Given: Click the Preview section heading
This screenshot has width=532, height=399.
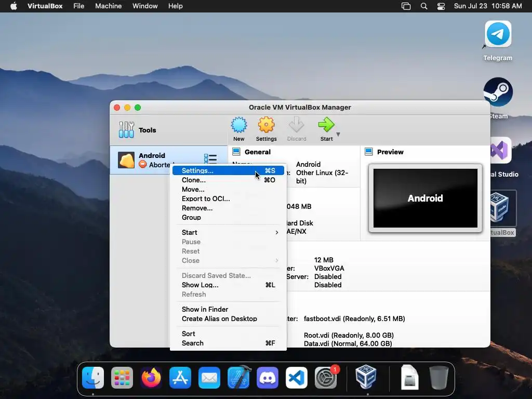Looking at the screenshot, I should [390, 152].
